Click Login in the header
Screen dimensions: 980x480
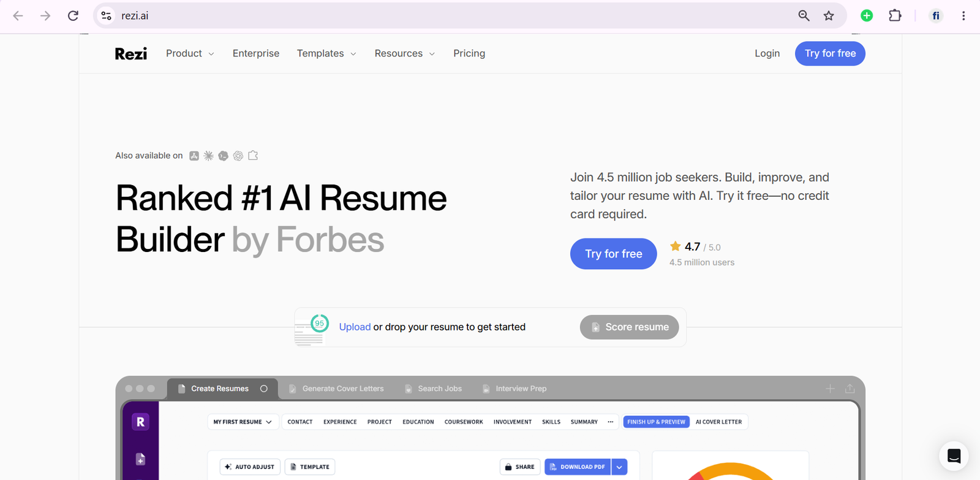point(767,53)
